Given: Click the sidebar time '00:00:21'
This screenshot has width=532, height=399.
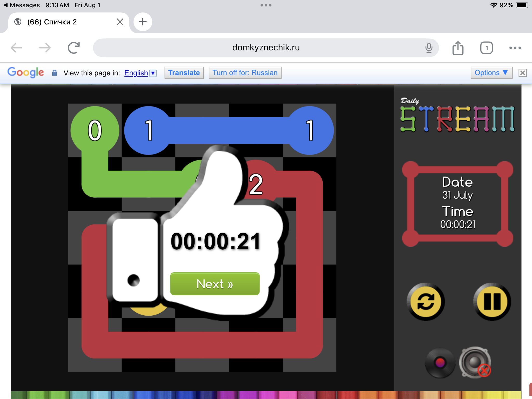Looking at the screenshot, I should click(x=458, y=224).
